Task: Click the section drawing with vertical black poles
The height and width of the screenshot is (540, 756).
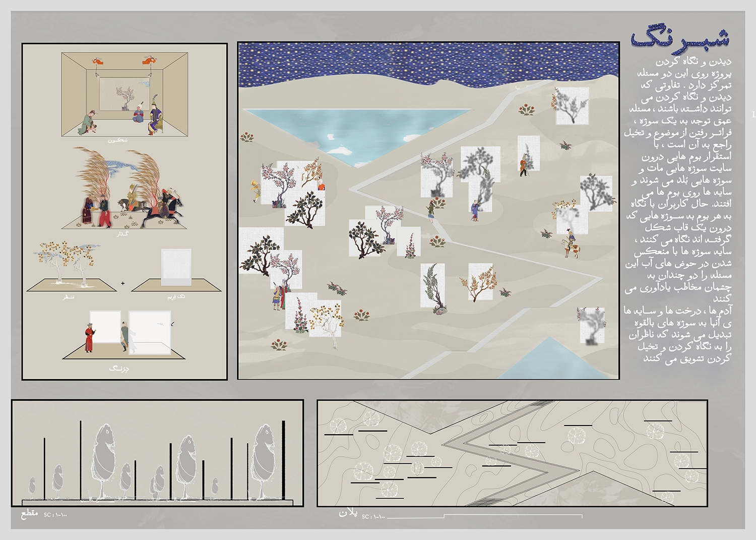Action: point(157,453)
